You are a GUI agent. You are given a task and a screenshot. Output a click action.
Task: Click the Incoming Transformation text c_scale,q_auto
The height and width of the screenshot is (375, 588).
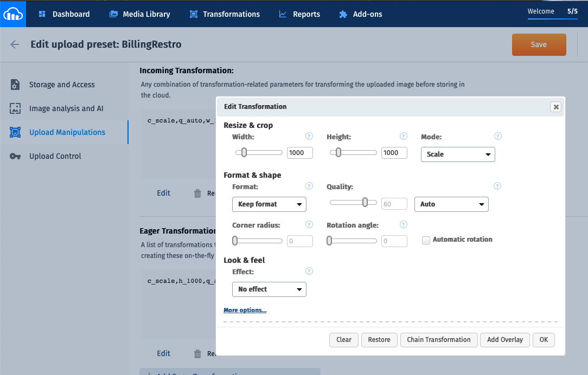tap(182, 121)
